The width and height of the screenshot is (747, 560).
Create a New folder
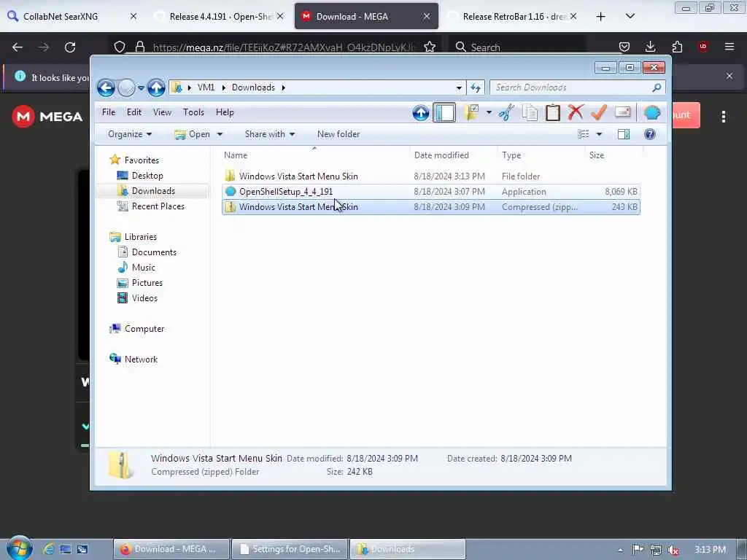tap(338, 134)
